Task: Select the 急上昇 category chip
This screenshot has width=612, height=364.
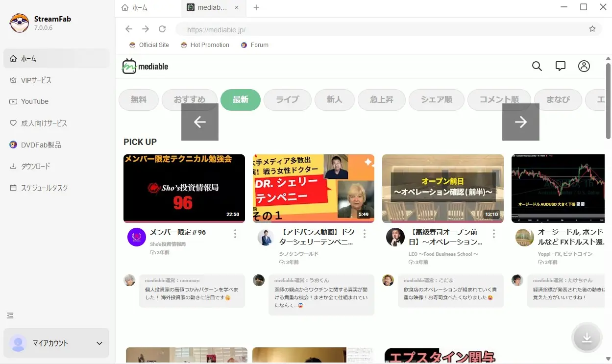Action: [x=382, y=99]
